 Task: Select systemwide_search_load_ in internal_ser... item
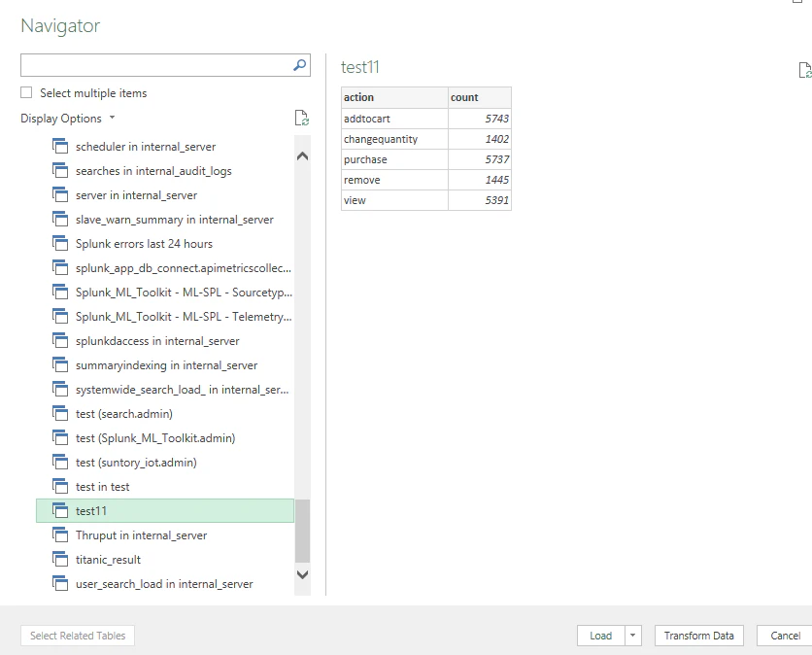click(x=165, y=389)
